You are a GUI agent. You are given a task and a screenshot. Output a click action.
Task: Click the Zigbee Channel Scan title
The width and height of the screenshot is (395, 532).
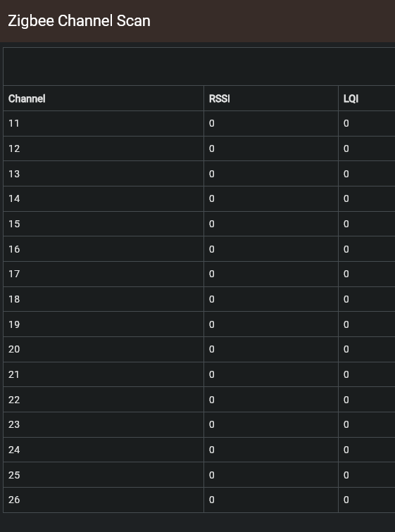tap(79, 21)
